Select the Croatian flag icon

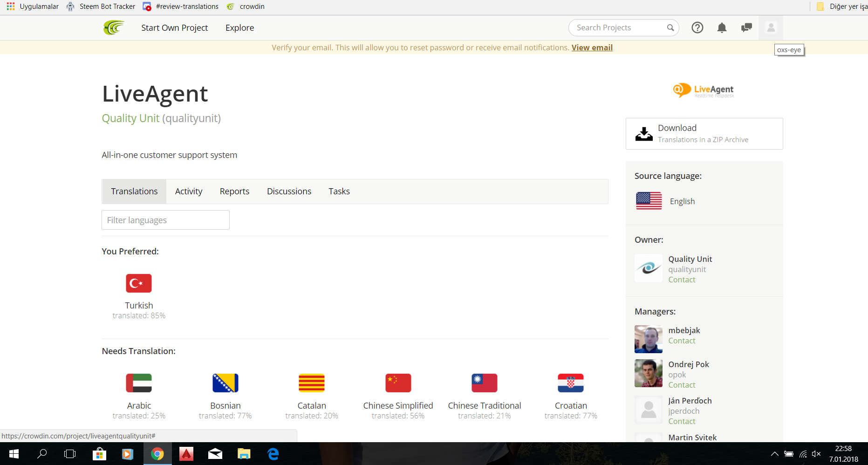pyautogui.click(x=571, y=383)
